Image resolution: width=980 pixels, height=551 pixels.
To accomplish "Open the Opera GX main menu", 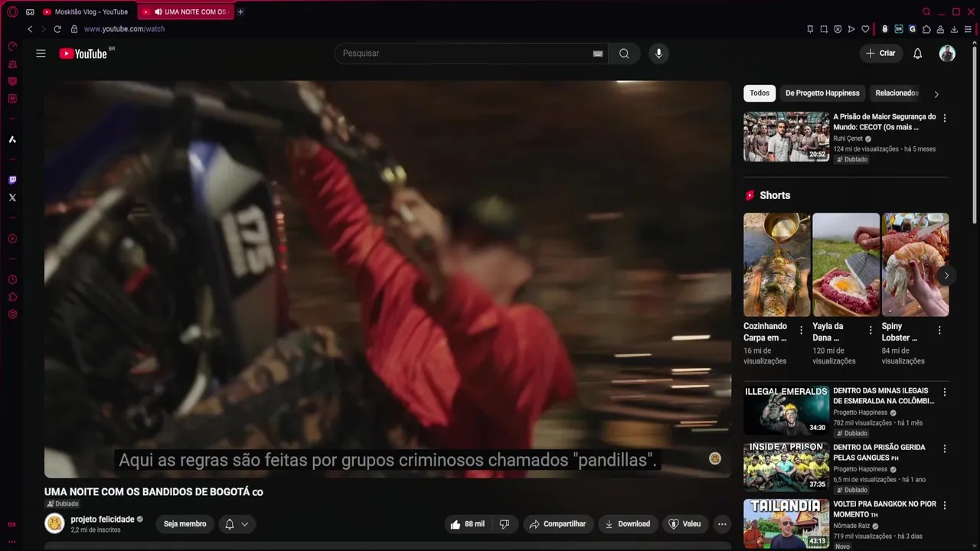I will tap(12, 12).
